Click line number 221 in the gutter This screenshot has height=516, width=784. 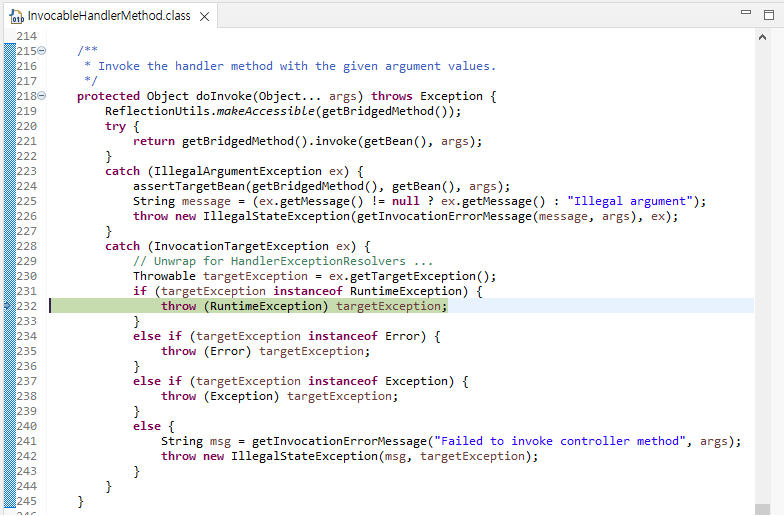[26, 141]
